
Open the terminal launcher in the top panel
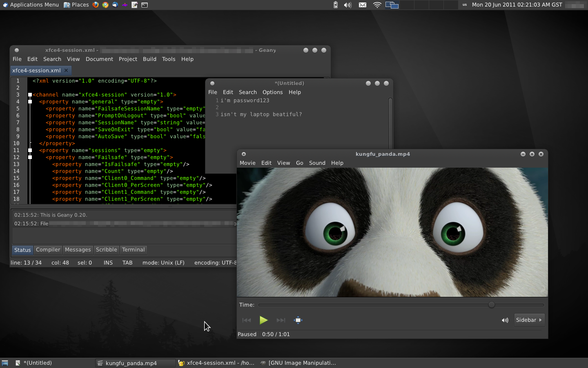145,5
